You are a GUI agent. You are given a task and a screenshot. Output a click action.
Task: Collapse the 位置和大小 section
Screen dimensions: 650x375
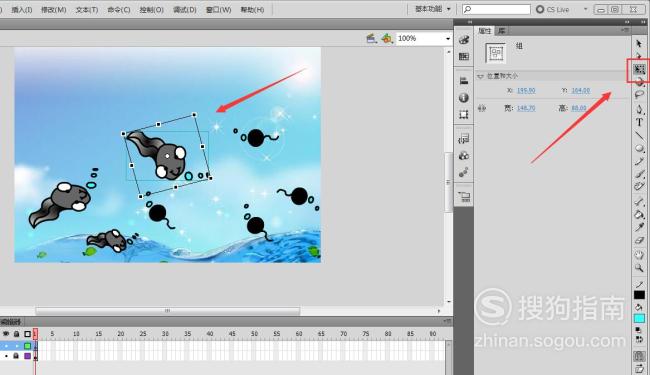[x=480, y=76]
